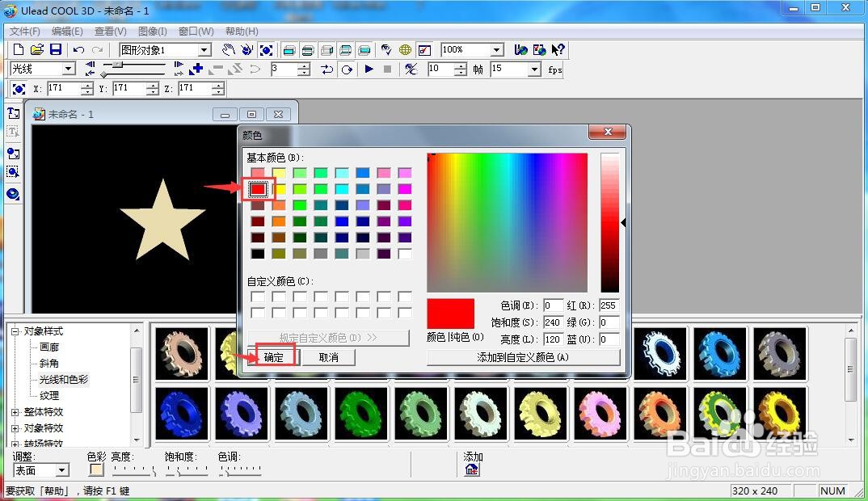Toggle the ping-pong loop mode icon
Screen dimensions: 868x501
327,69
